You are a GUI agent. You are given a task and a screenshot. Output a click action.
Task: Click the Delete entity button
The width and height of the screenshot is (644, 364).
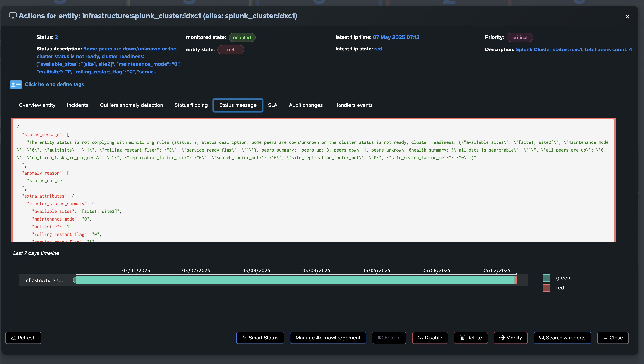(x=471, y=338)
